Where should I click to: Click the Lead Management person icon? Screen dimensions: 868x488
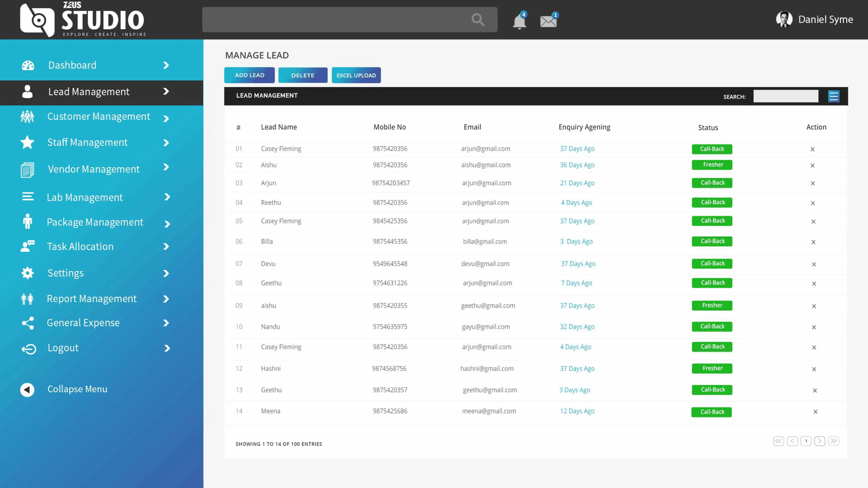point(27,91)
